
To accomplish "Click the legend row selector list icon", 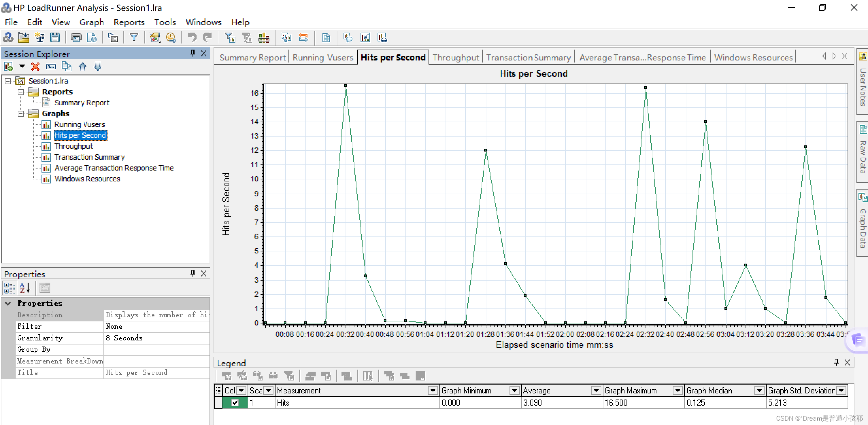I will (218, 390).
